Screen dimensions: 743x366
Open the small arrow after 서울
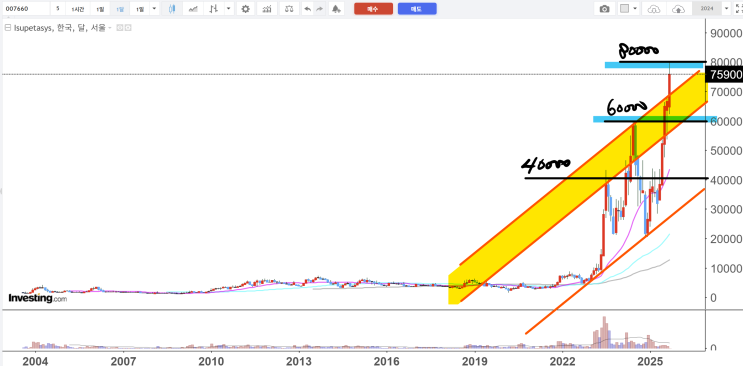tap(110, 28)
